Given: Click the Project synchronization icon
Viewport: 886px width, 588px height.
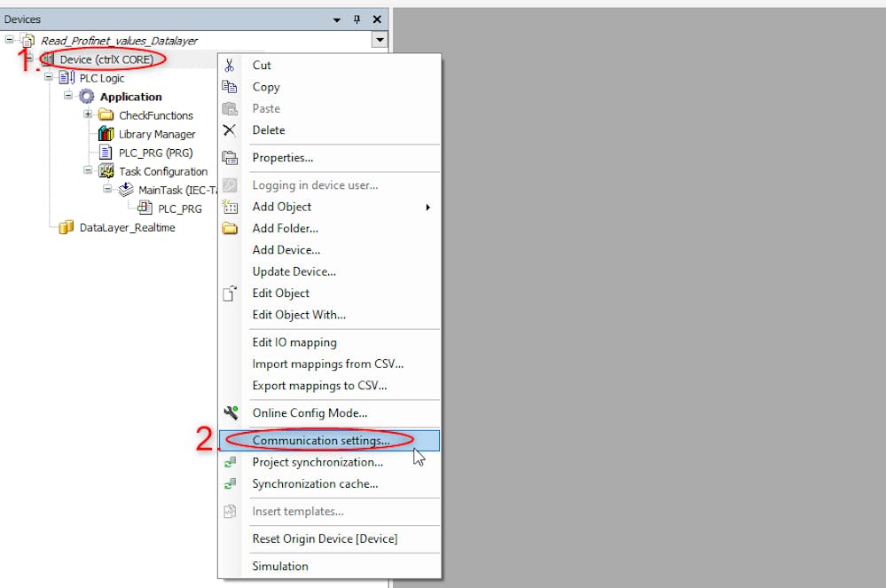Looking at the screenshot, I should point(230,462).
